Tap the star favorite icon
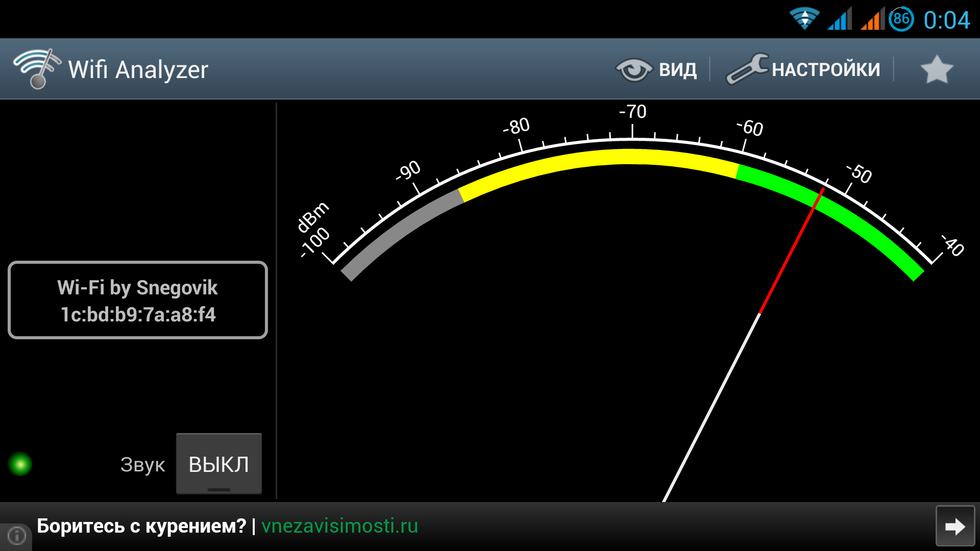980x551 pixels. (936, 69)
